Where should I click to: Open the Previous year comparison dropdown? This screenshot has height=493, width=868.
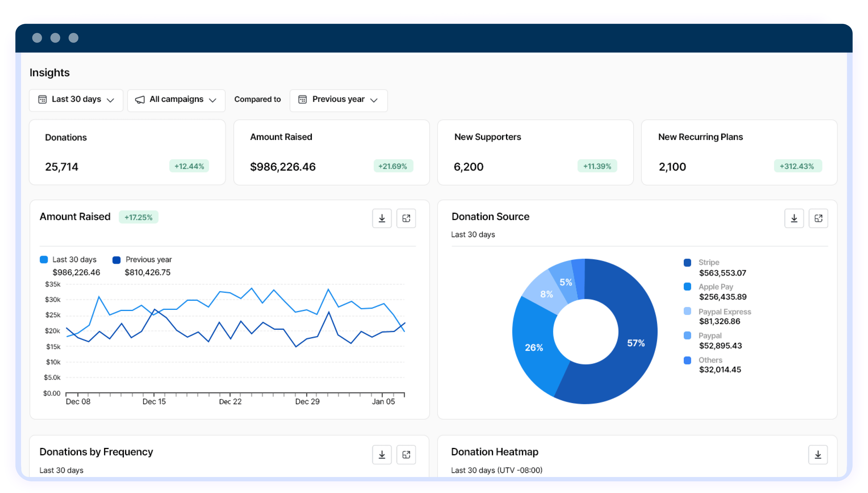click(338, 100)
